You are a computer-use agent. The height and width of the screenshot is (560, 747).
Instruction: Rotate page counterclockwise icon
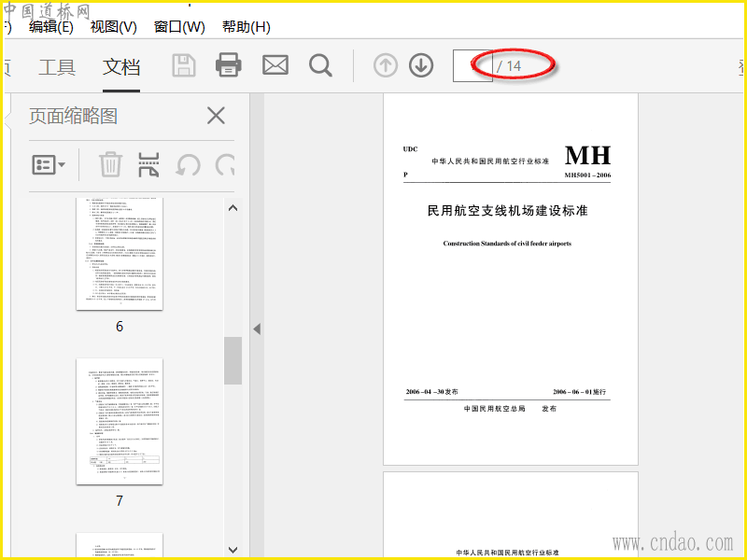189,165
